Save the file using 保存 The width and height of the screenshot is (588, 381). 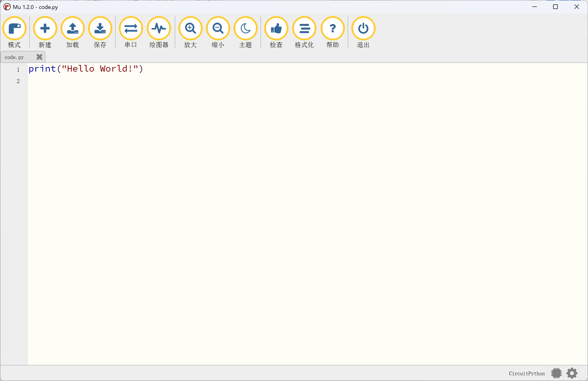pos(100,28)
